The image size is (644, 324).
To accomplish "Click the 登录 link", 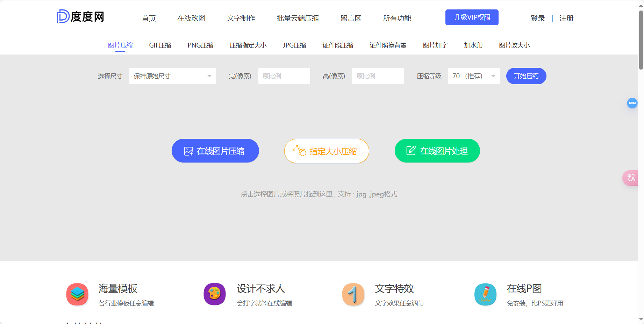I will (x=537, y=18).
